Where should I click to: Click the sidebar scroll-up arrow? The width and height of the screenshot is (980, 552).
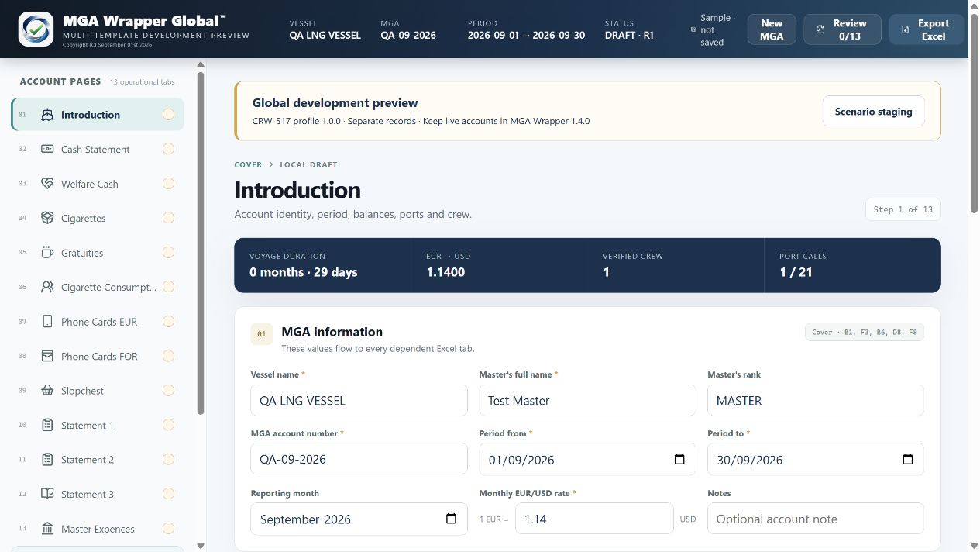point(201,65)
